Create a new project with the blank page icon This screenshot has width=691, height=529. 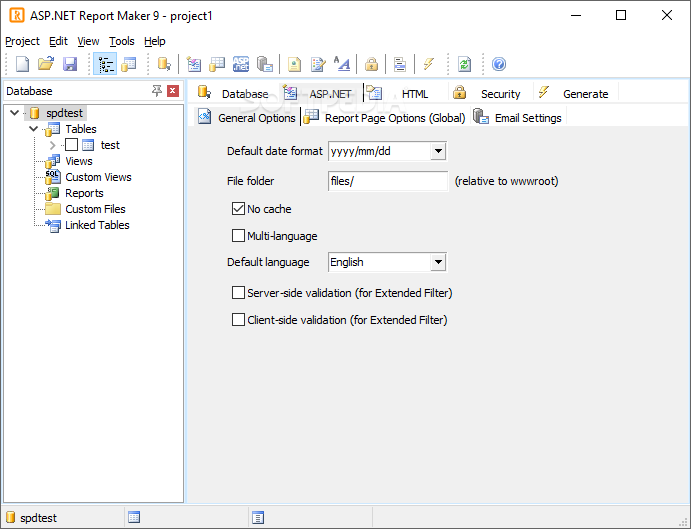tap(22, 64)
